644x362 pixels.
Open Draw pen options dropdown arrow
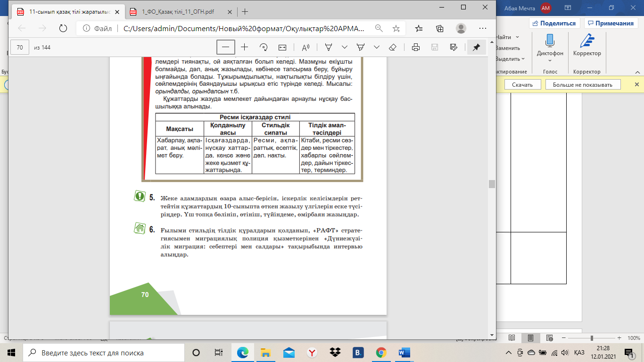pos(345,47)
